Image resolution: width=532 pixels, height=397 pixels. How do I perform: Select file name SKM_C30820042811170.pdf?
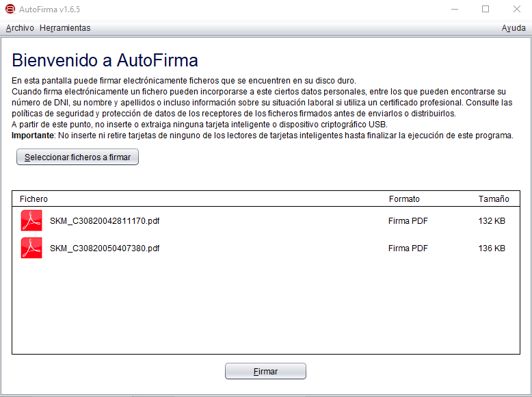(105, 220)
